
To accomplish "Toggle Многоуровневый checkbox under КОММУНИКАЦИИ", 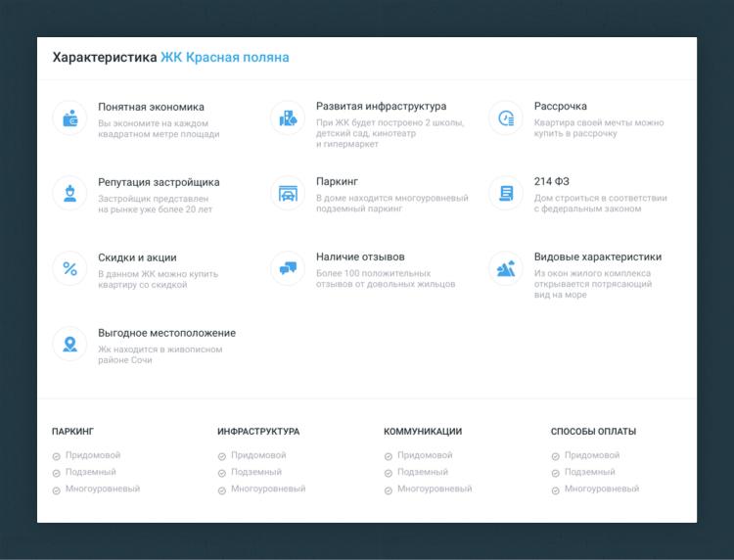I will click(x=389, y=490).
